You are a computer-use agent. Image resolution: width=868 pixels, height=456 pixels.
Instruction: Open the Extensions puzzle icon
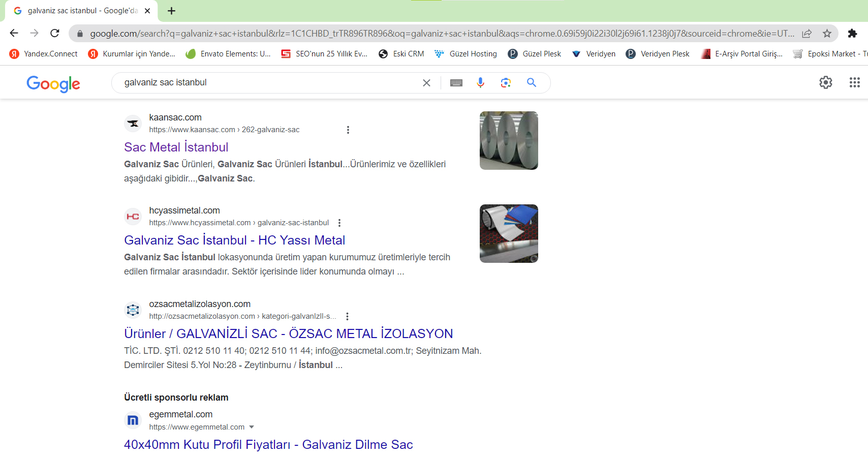(x=852, y=34)
